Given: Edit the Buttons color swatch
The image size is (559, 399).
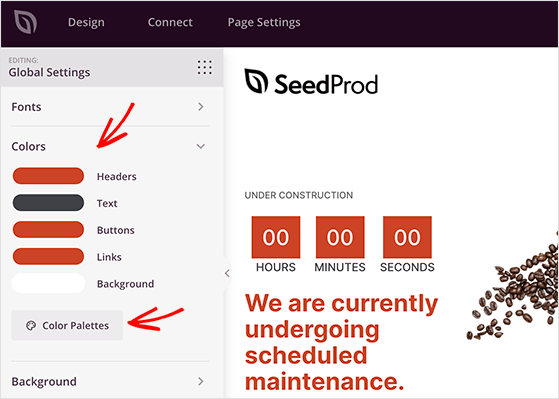Looking at the screenshot, I should coord(48,230).
